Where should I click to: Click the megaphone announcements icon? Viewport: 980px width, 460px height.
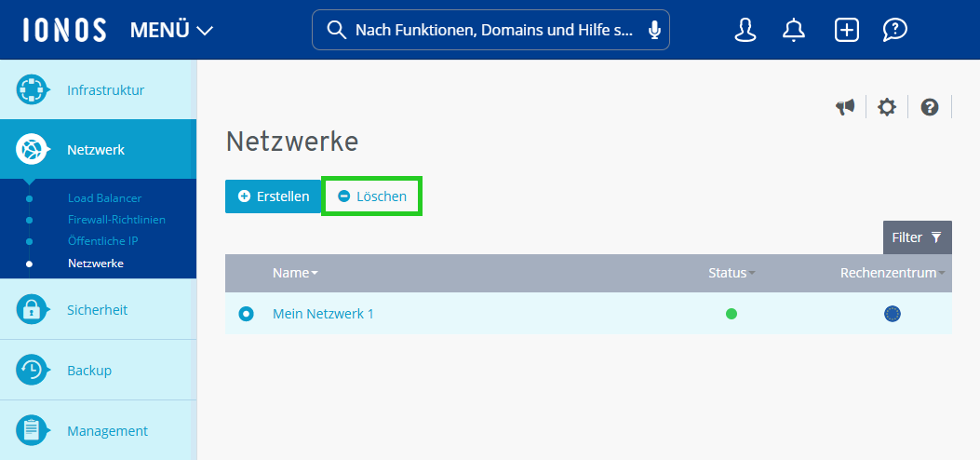point(845,107)
